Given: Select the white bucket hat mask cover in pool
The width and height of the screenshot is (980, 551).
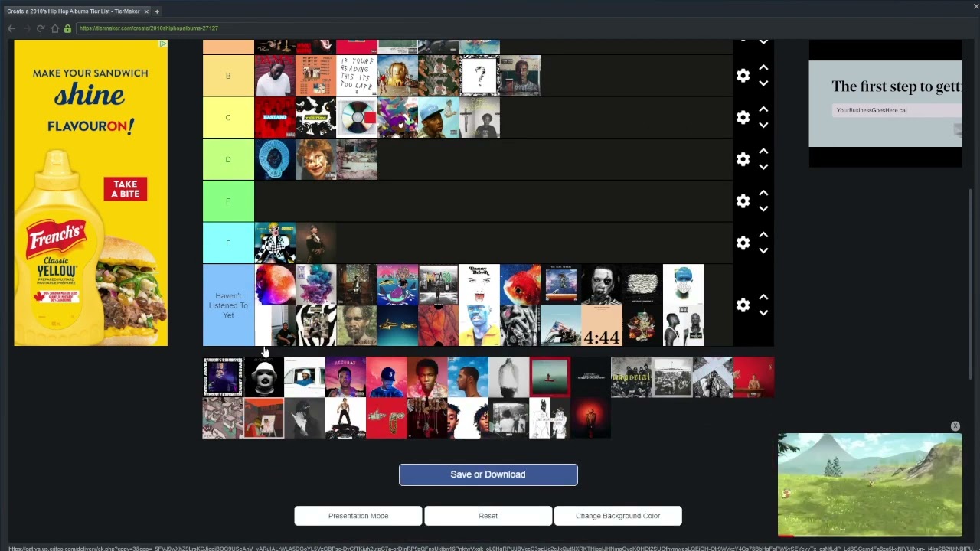Looking at the screenshot, I should (263, 377).
